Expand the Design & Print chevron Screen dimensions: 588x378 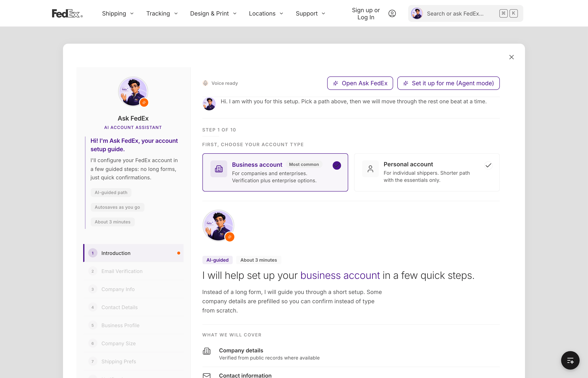[234, 13]
